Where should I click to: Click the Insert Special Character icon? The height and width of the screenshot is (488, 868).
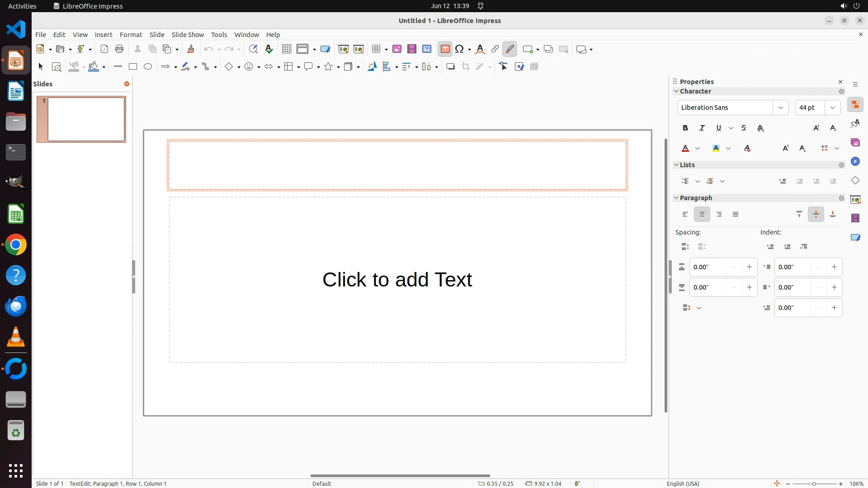click(460, 49)
